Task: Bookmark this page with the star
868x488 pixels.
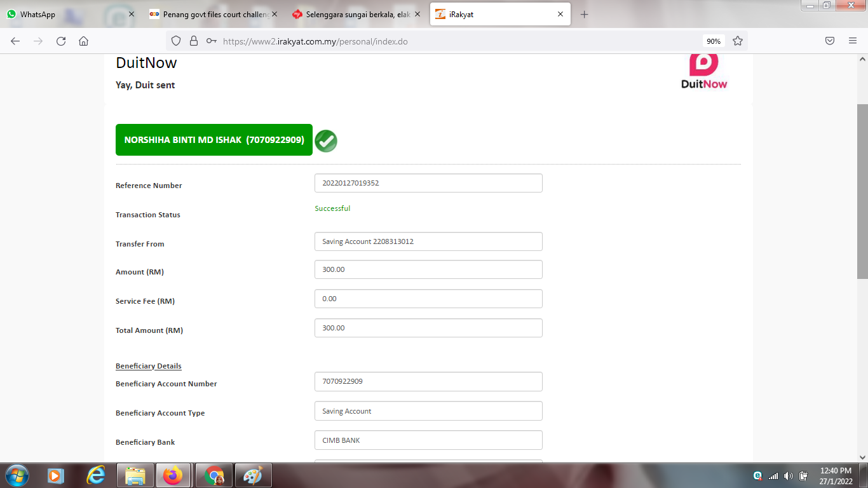Action: 738,41
